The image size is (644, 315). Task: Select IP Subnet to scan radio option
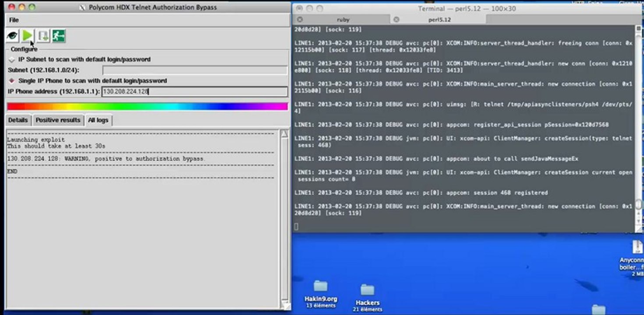point(12,59)
